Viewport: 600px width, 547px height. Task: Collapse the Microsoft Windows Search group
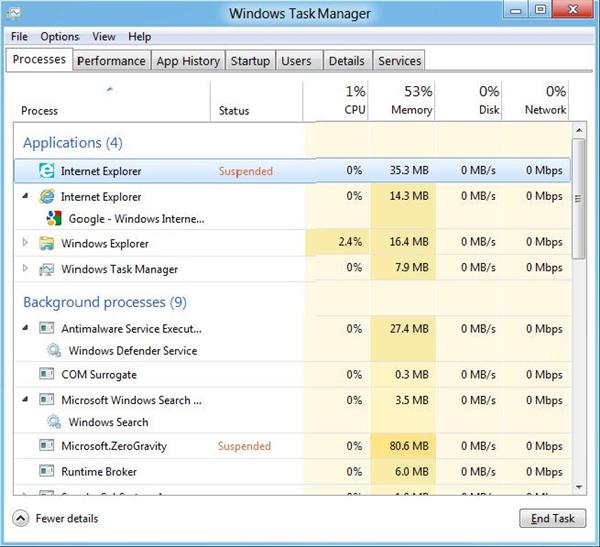25,399
